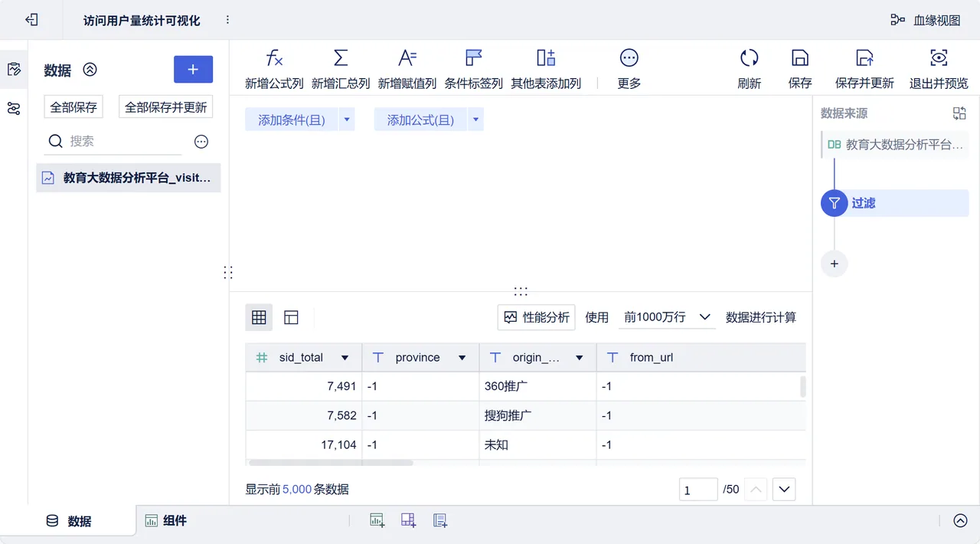The image size is (980, 544).
Task: Open the 更多 toolbar menu
Action: 629,68
